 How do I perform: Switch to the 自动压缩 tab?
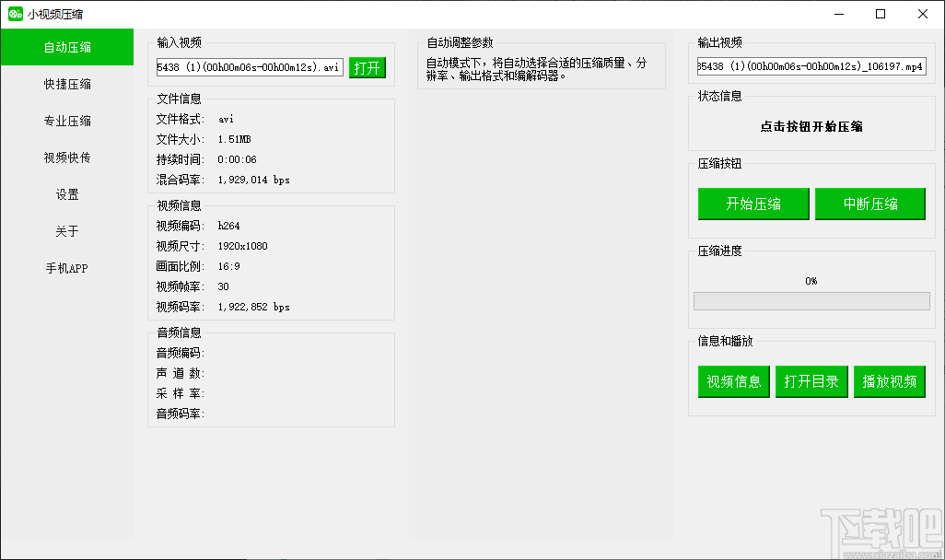coord(66,47)
